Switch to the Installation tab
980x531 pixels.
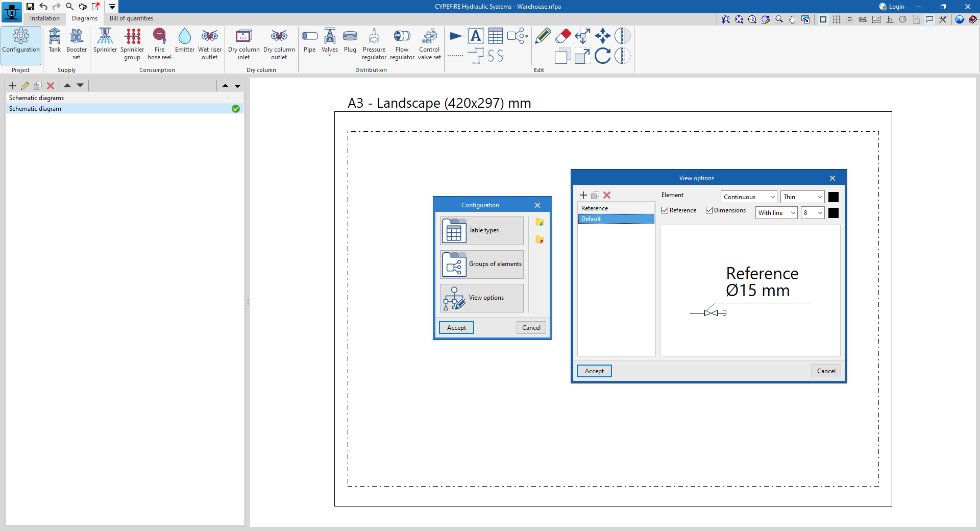[45, 18]
